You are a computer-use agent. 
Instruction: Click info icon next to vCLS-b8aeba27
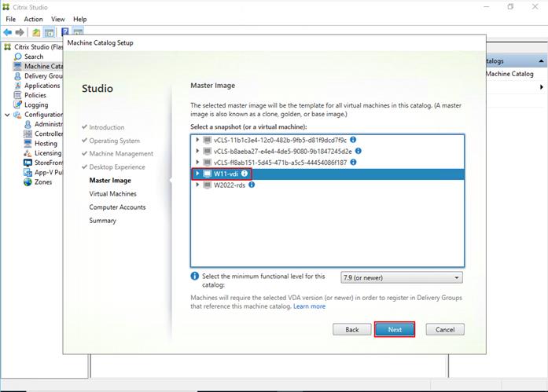[359, 151]
